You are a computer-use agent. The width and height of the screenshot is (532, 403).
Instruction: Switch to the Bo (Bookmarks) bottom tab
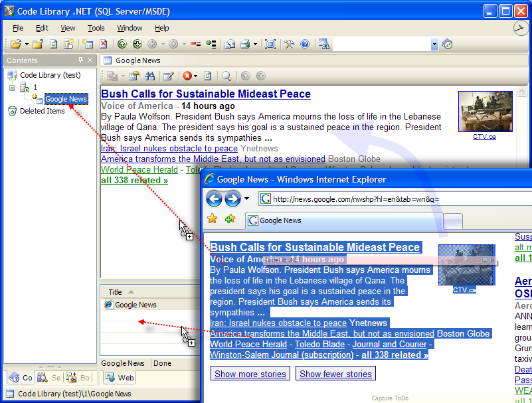coord(78,378)
